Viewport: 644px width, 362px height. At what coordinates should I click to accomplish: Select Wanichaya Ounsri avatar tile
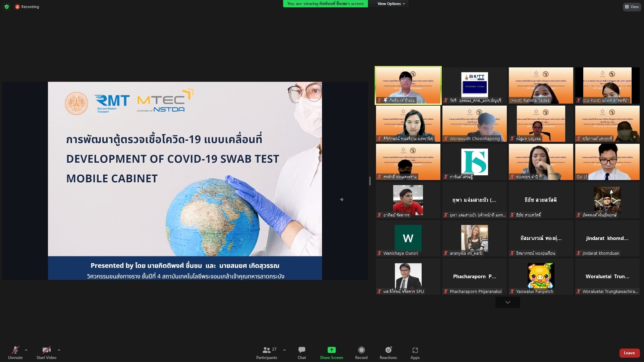point(408,238)
